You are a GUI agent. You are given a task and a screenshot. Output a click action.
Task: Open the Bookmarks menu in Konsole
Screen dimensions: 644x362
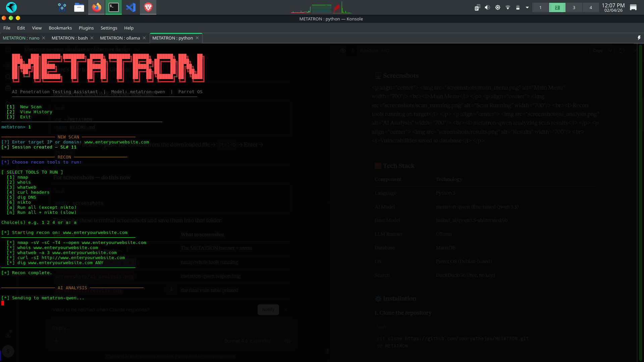pos(60,28)
